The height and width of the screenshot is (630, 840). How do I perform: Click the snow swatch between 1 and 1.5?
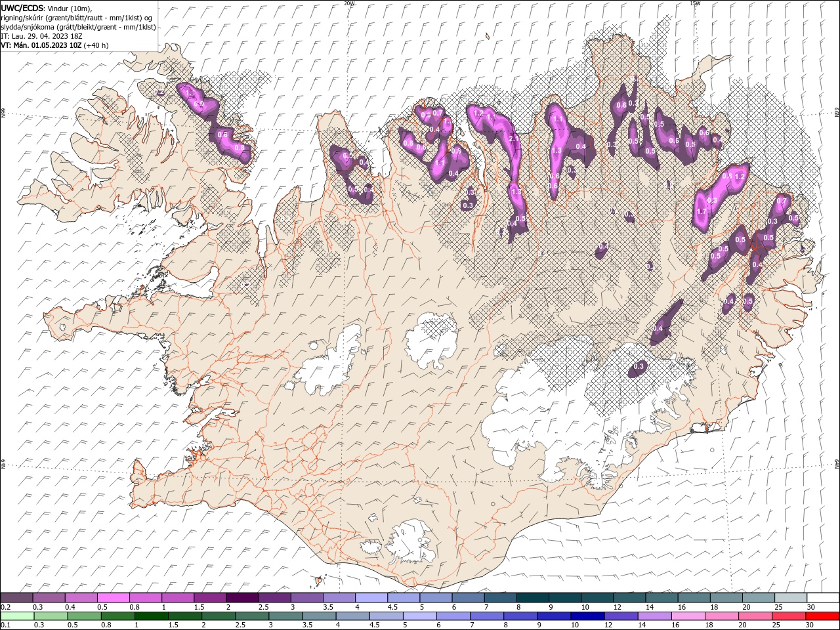(178, 598)
